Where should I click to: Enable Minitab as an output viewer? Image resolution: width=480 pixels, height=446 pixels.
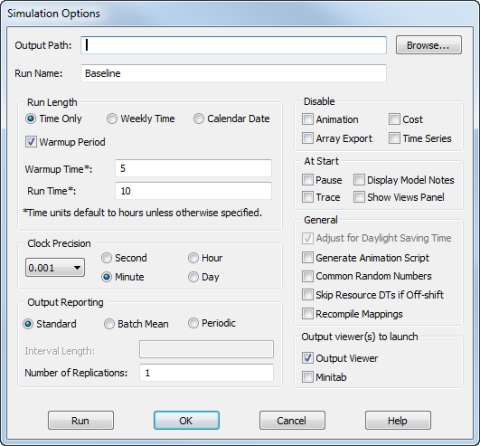pos(308,377)
